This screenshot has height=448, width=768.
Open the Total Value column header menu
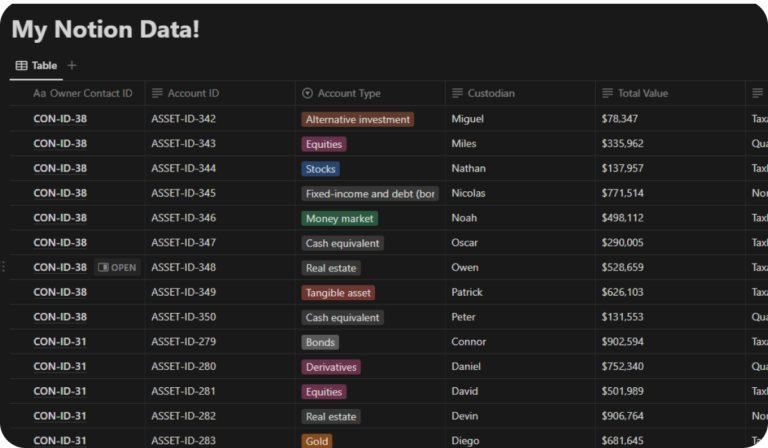tap(642, 94)
